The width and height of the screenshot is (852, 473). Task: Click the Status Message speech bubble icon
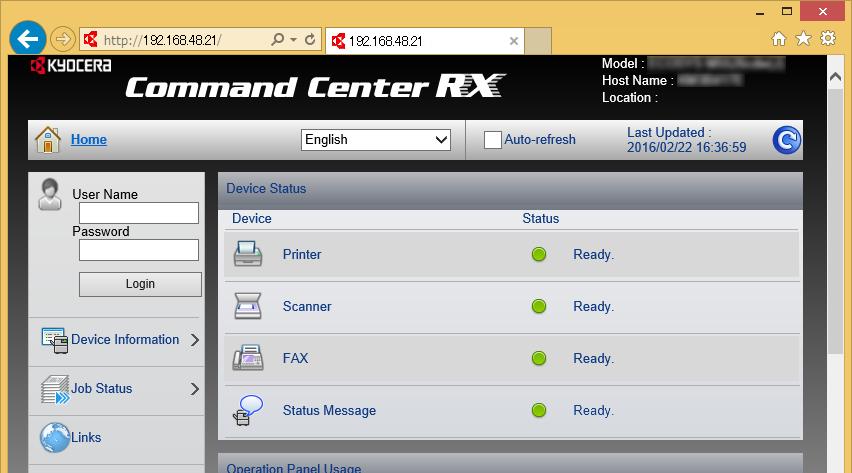[248, 410]
